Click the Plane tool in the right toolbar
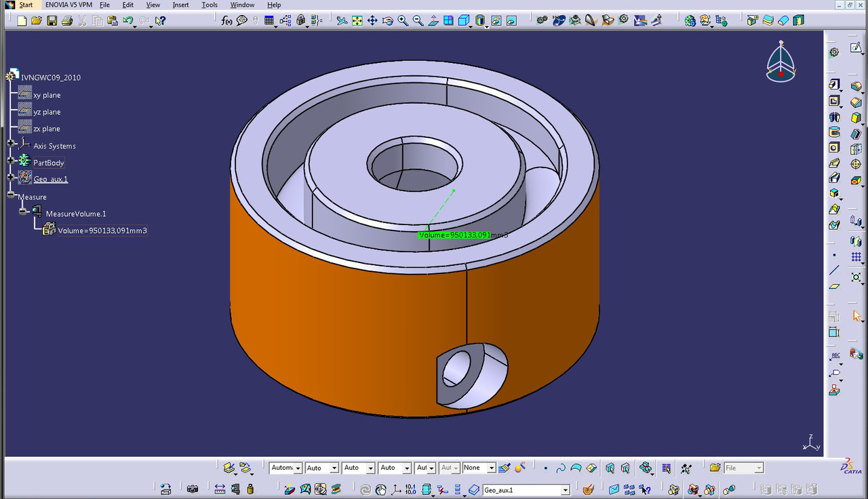Image resolution: width=868 pixels, height=499 pixels. coord(834,286)
